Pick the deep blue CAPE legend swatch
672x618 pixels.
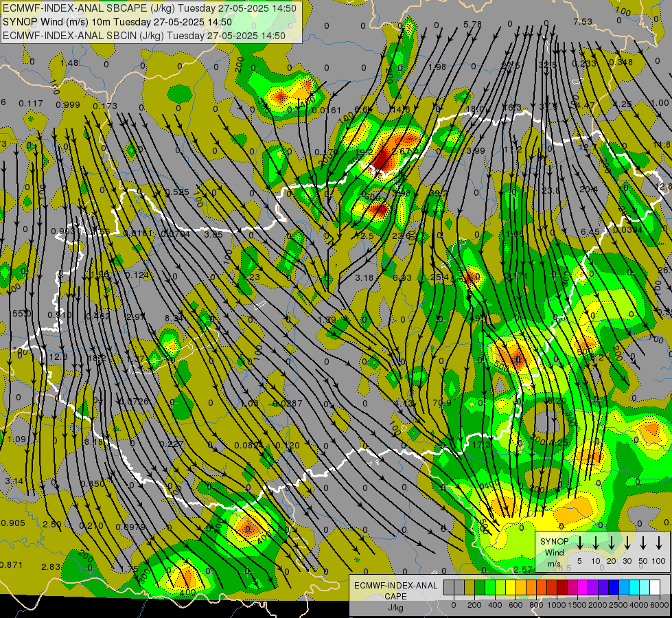(x=614, y=587)
